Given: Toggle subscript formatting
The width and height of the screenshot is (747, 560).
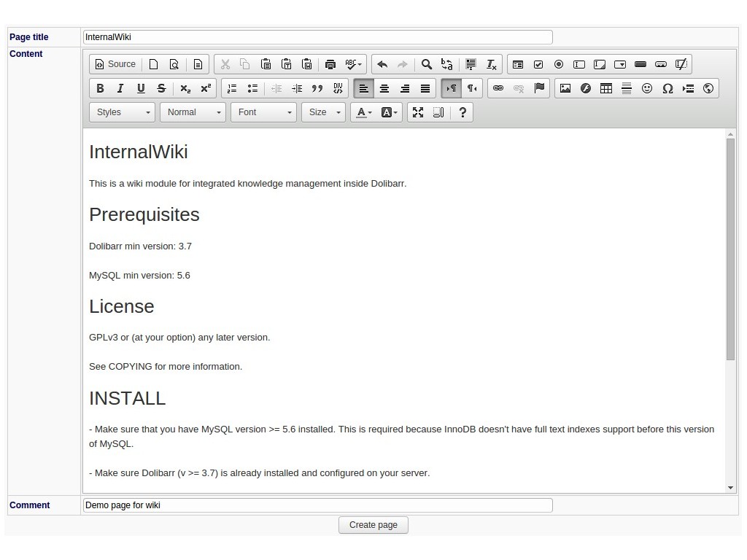Looking at the screenshot, I should point(185,88).
